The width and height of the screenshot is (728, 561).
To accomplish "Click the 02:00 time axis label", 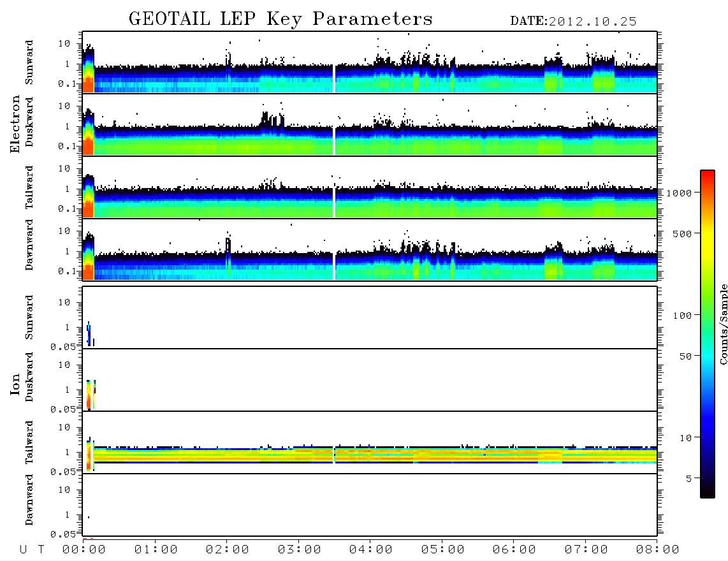I will coord(228,550).
